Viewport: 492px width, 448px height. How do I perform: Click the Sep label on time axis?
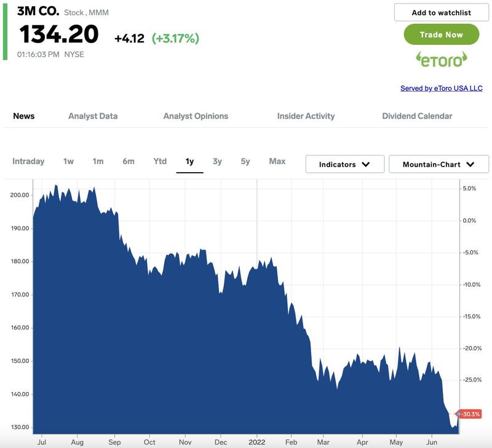tap(114, 442)
